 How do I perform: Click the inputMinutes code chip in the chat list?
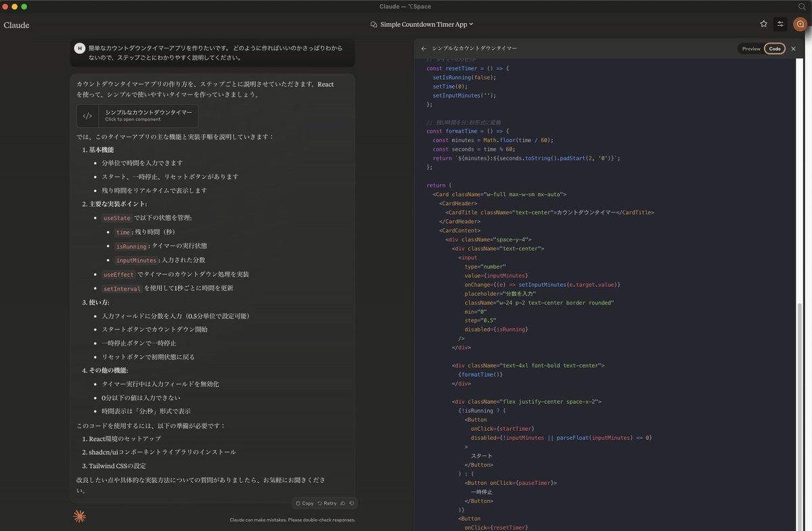(137, 260)
